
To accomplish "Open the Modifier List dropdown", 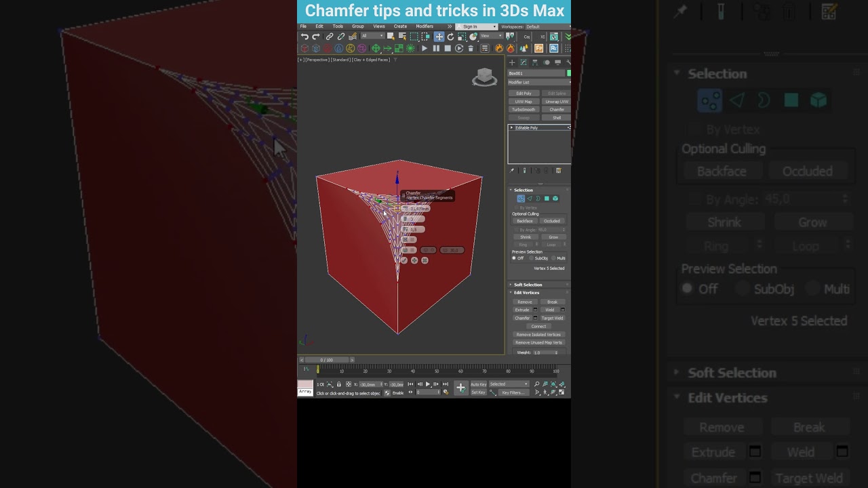I will 539,82.
